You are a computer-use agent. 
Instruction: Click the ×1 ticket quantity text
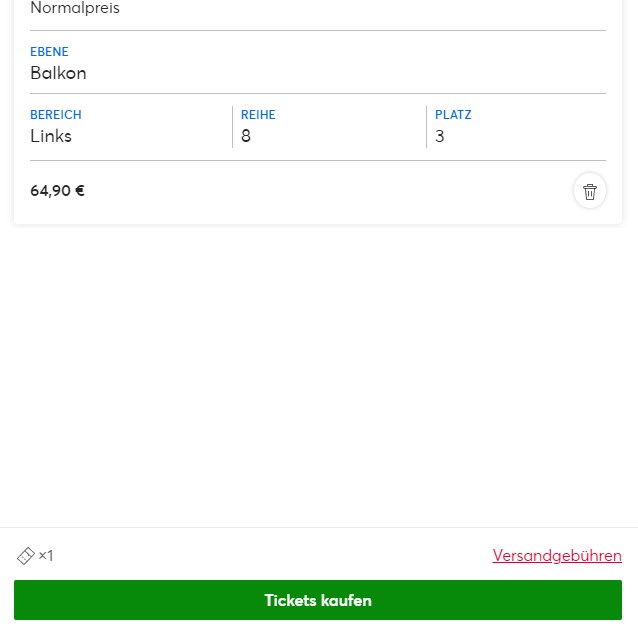pos(46,556)
